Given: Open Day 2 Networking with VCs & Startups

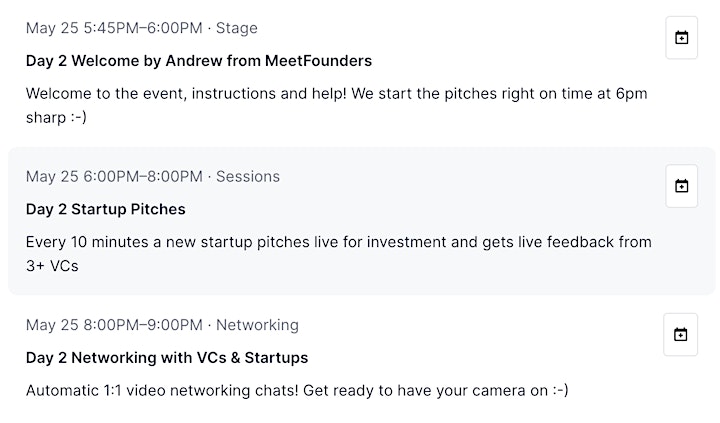Looking at the screenshot, I should point(167,357).
